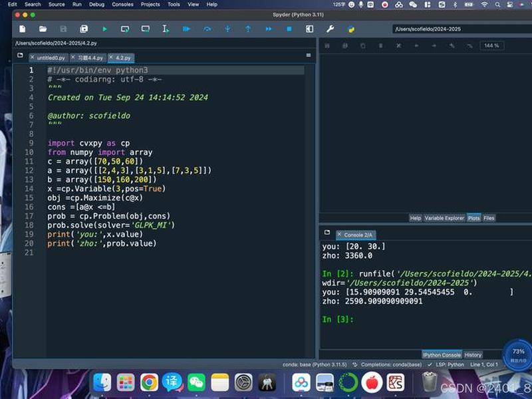Select the 4.2.py editor tab

[123, 58]
